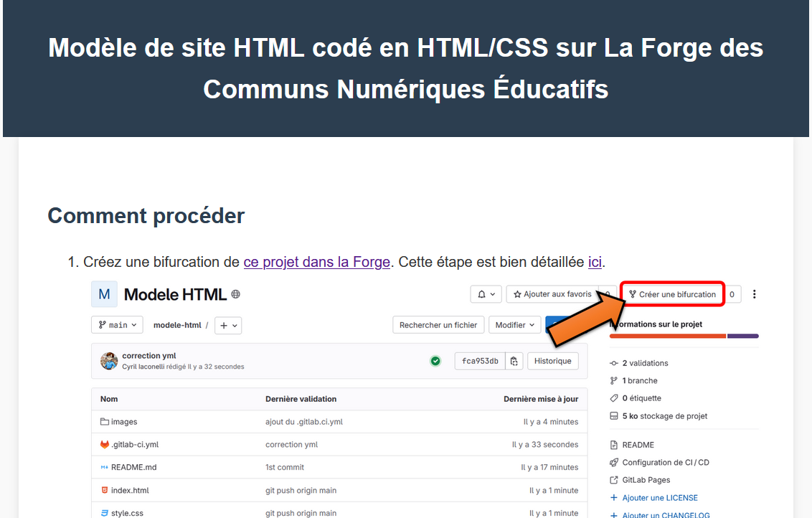Click the "ajout du .gitlab.ci.yml" commit message
812x518 pixels.
click(x=304, y=422)
